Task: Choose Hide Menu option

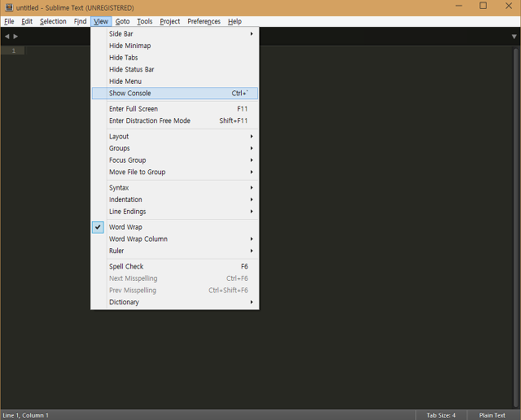Action: [x=175, y=81]
